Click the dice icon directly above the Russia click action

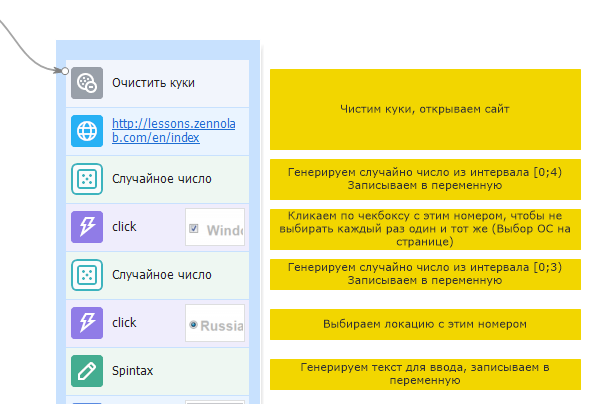pos(87,275)
